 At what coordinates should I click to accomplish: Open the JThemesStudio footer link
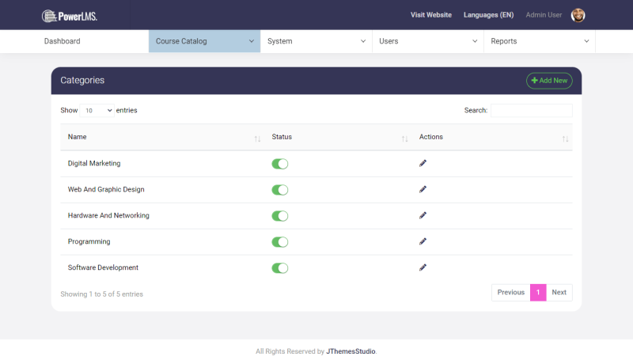(351, 351)
